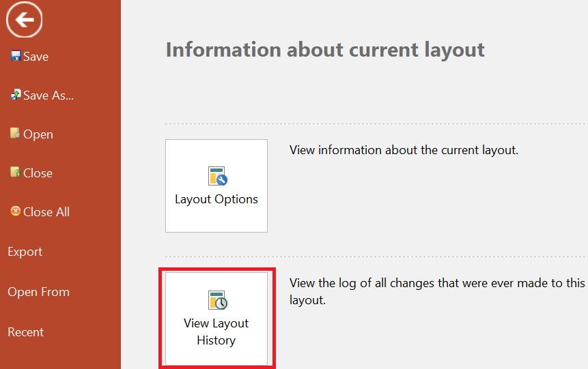Select the Open text label in sidebar
Image resolution: width=588 pixels, height=369 pixels.
(x=38, y=134)
